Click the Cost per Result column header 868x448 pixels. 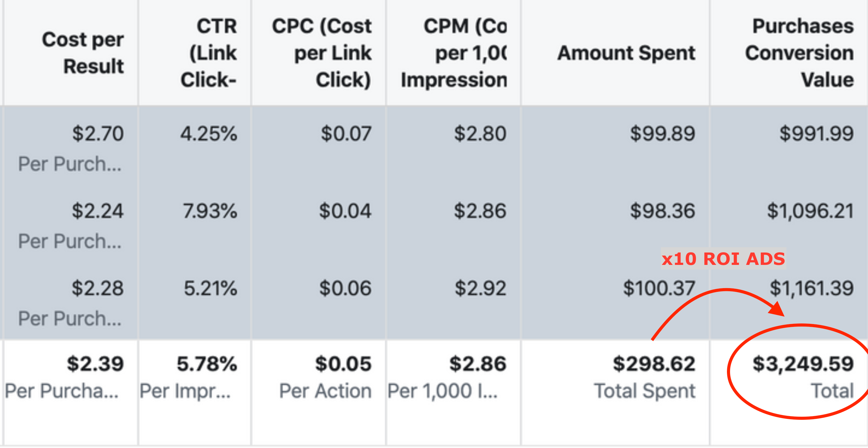tap(83, 53)
